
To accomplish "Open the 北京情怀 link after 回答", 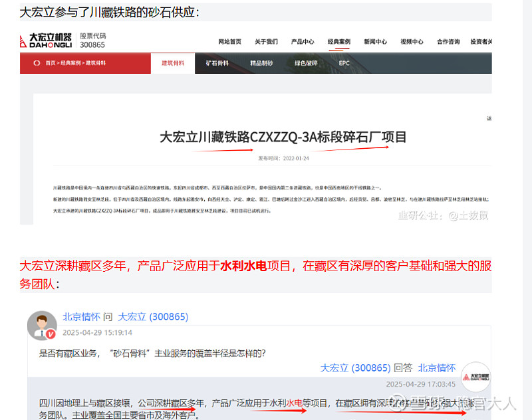I will (x=437, y=368).
